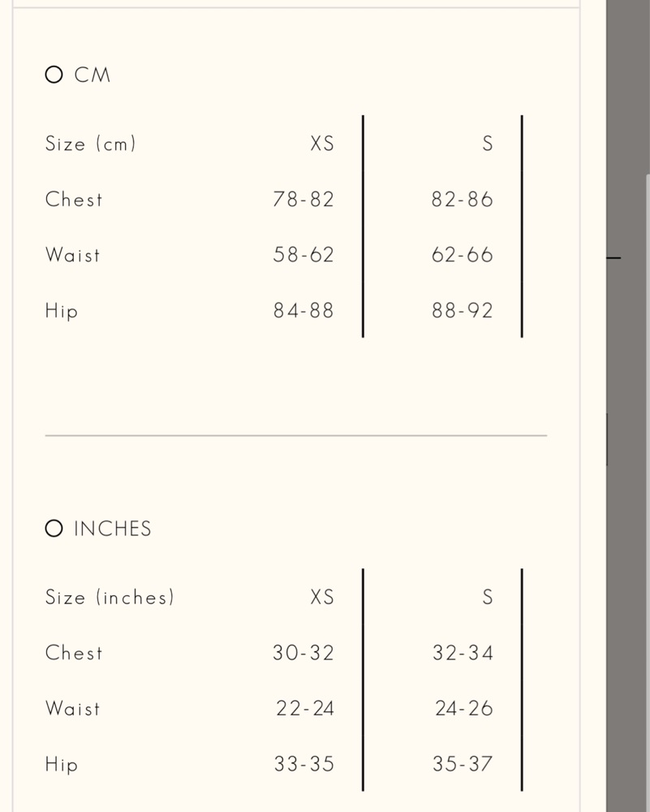This screenshot has height=812, width=650.
Task: Click the 58-62 waist value
Action: pos(303,255)
